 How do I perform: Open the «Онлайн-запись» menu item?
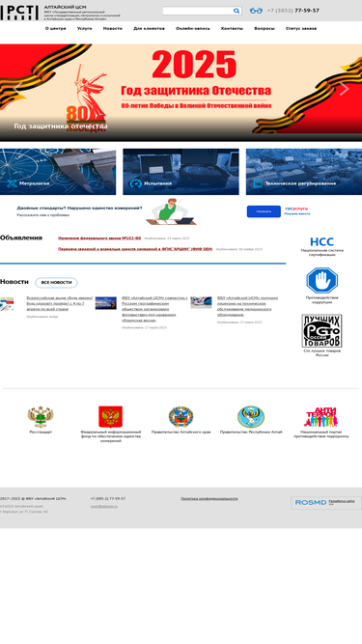tap(193, 28)
